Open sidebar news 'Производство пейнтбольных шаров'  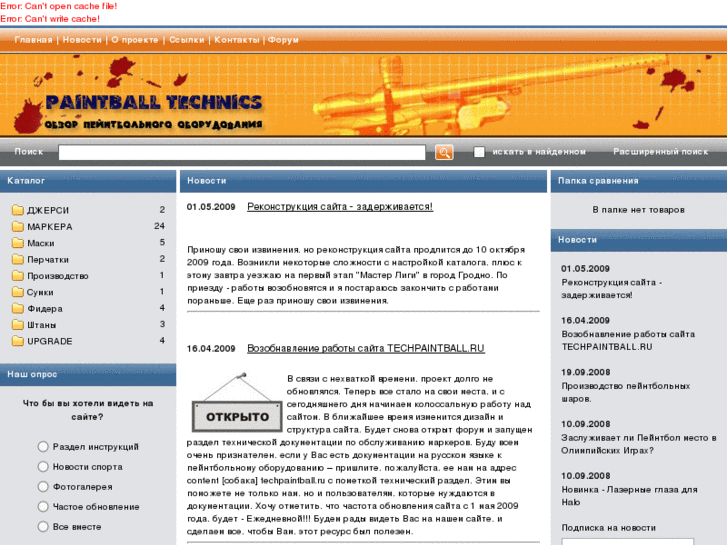(625, 392)
